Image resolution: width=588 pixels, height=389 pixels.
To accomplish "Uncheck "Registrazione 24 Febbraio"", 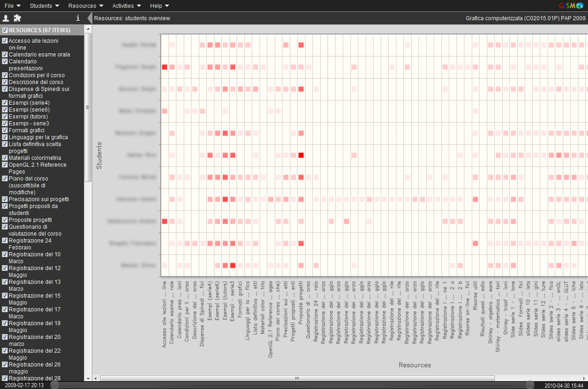I will pyautogui.click(x=4, y=241).
